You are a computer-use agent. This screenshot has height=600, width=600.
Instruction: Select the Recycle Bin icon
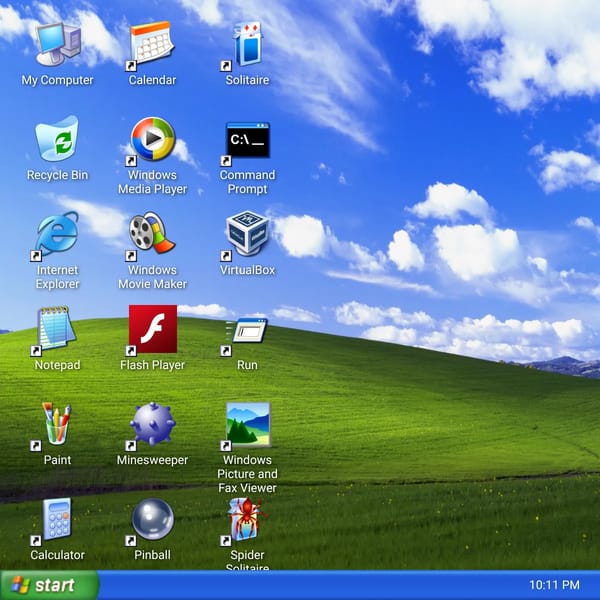point(57,139)
